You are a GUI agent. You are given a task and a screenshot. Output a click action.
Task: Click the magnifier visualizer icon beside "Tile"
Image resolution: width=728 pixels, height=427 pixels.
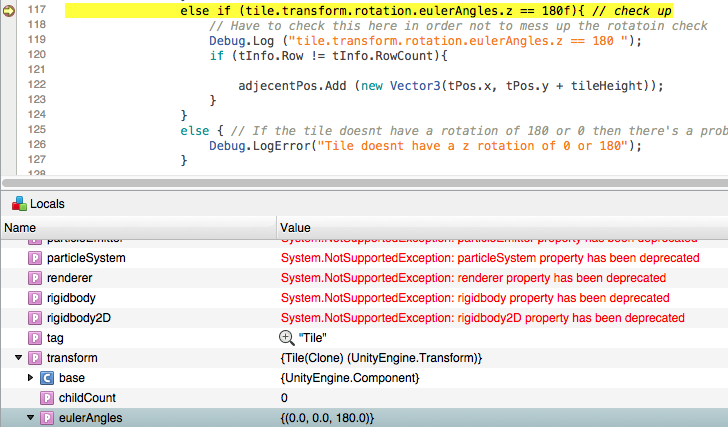point(287,338)
